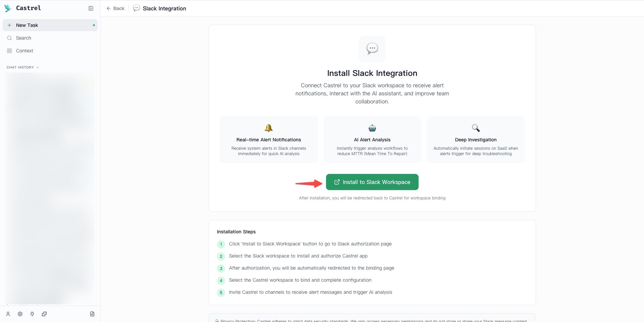Open the documentation page icon

92,314
